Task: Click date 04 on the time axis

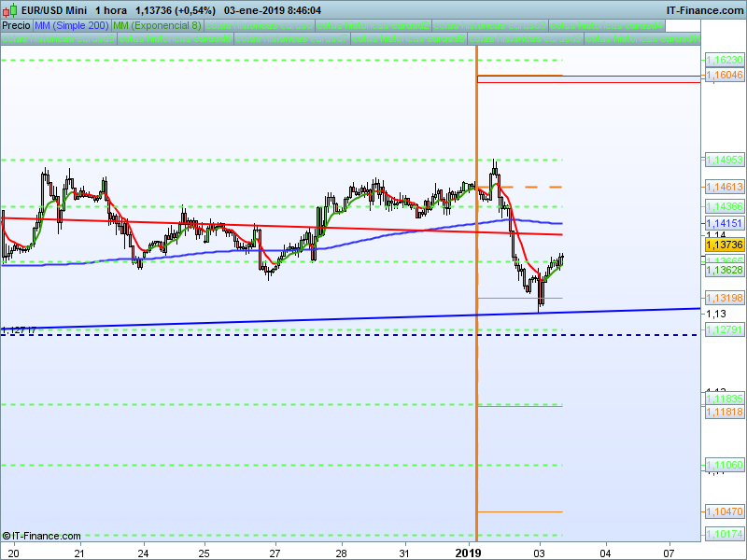Action: 605,553
